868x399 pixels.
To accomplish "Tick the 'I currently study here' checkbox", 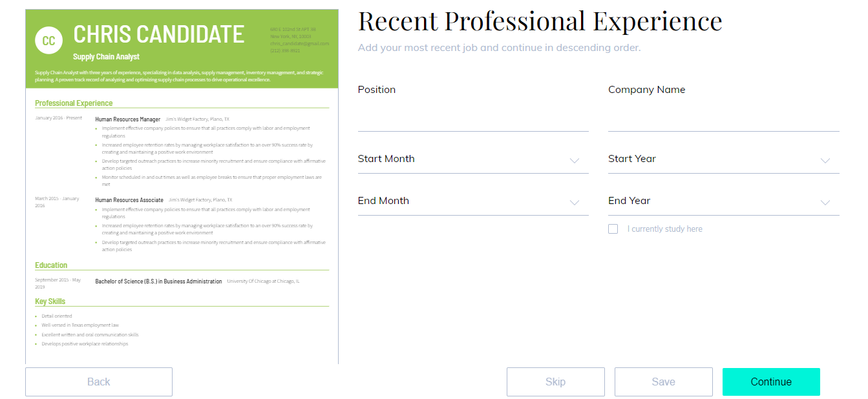I will tap(613, 229).
